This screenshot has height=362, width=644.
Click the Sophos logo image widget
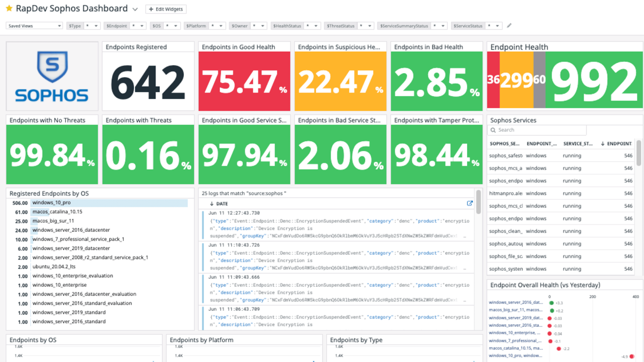coord(52,76)
